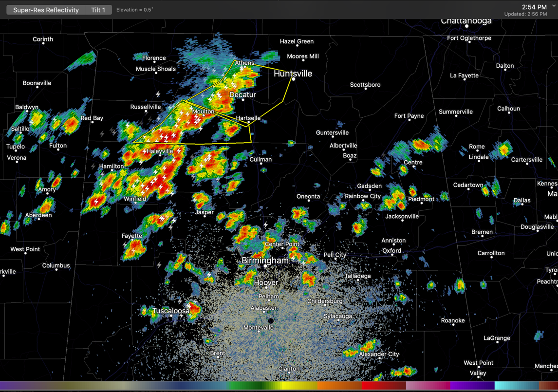Click the Birmingham city marker dot
Screen dimensions: 558x392
pos(265,266)
